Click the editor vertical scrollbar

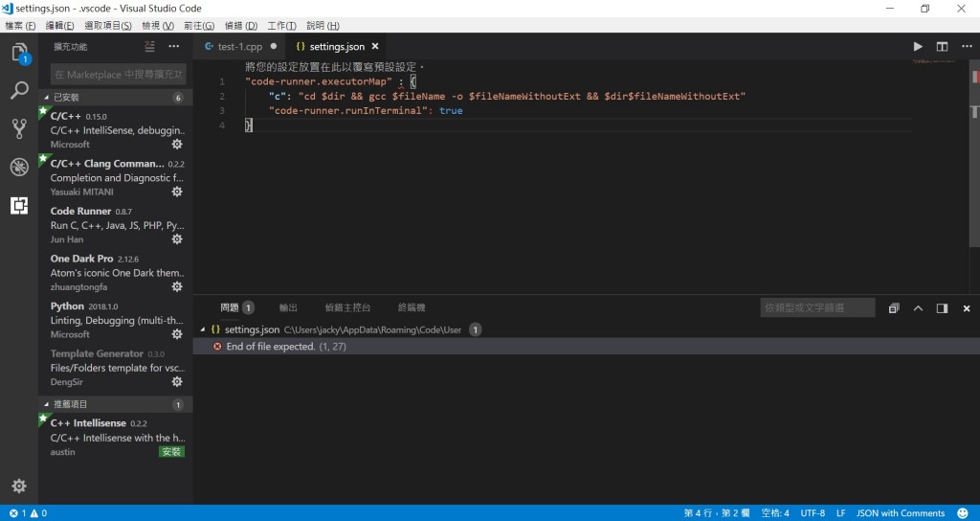pos(975,153)
